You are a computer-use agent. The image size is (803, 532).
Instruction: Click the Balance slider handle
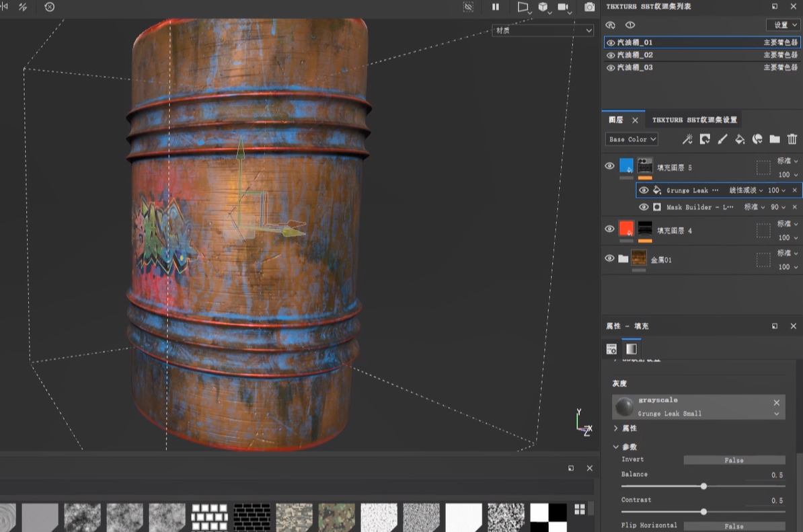click(703, 486)
